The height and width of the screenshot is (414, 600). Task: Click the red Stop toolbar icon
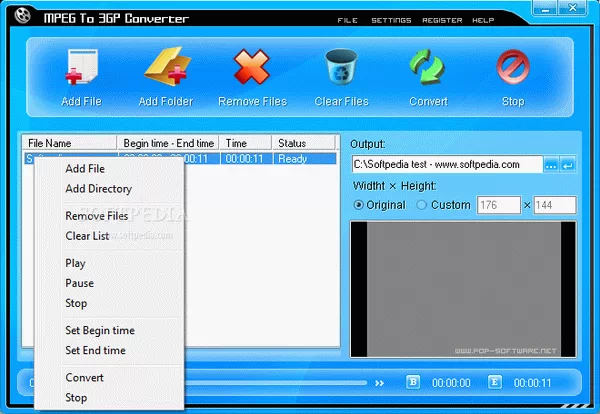click(x=513, y=70)
